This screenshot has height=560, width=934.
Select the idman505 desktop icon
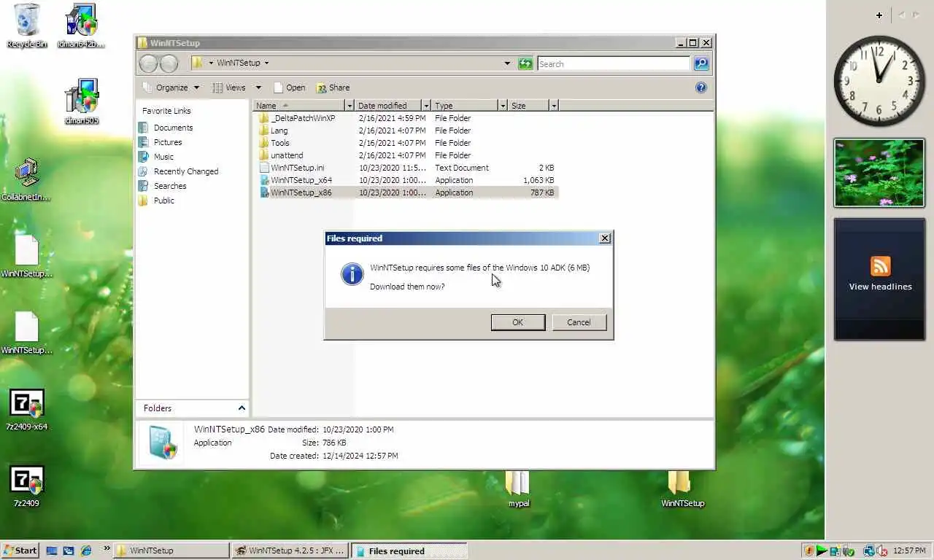[x=82, y=102]
